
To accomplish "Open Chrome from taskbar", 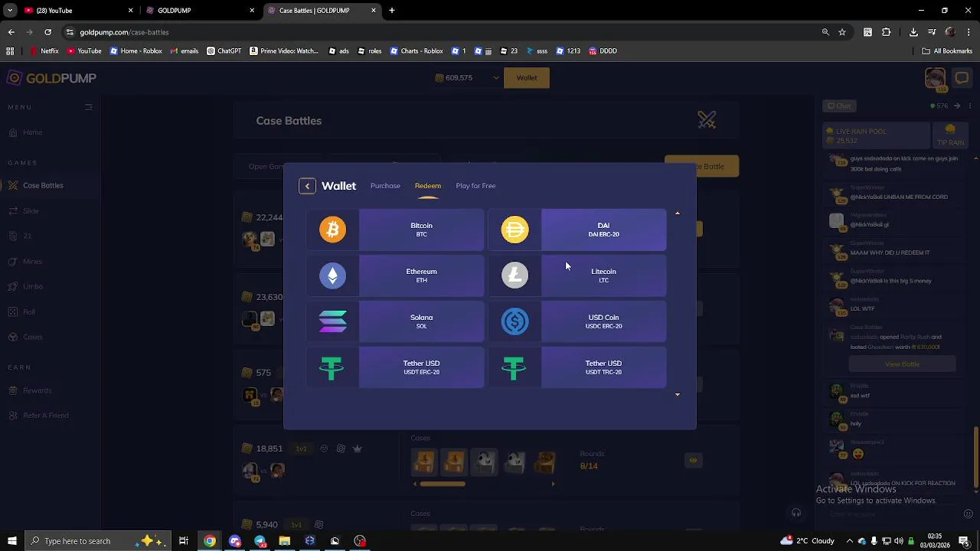I will point(209,541).
